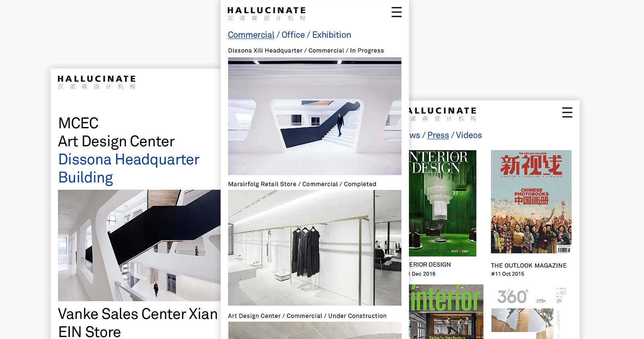This screenshot has width=644, height=339.
Task: Open the EIN Store project
Action: point(89,332)
